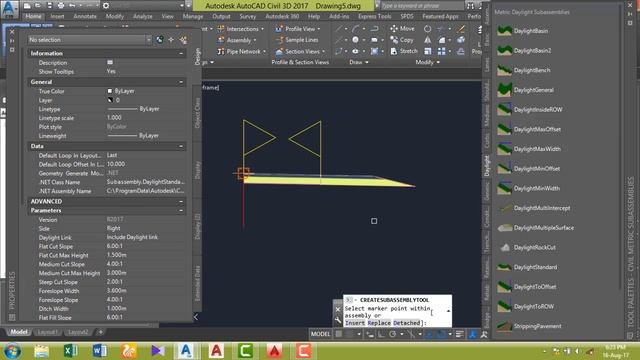Close the Properties palette
The width and height of the screenshot is (640, 360).
(12, 31)
